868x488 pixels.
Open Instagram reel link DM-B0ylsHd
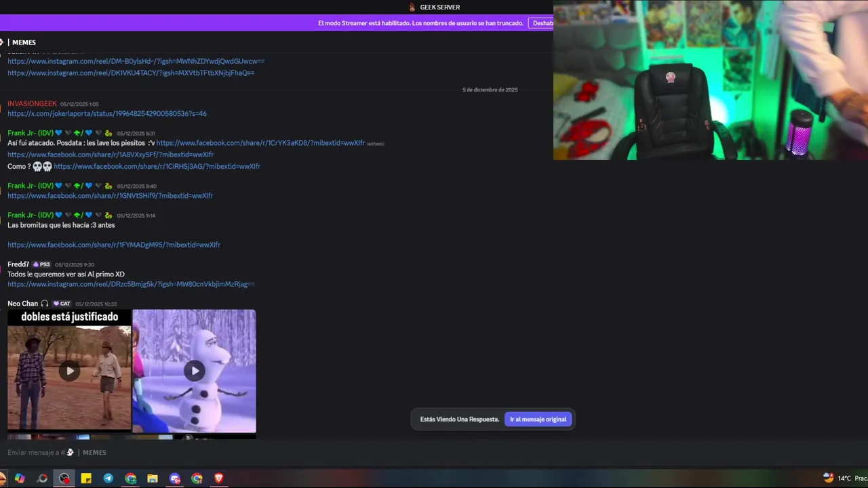(136, 61)
